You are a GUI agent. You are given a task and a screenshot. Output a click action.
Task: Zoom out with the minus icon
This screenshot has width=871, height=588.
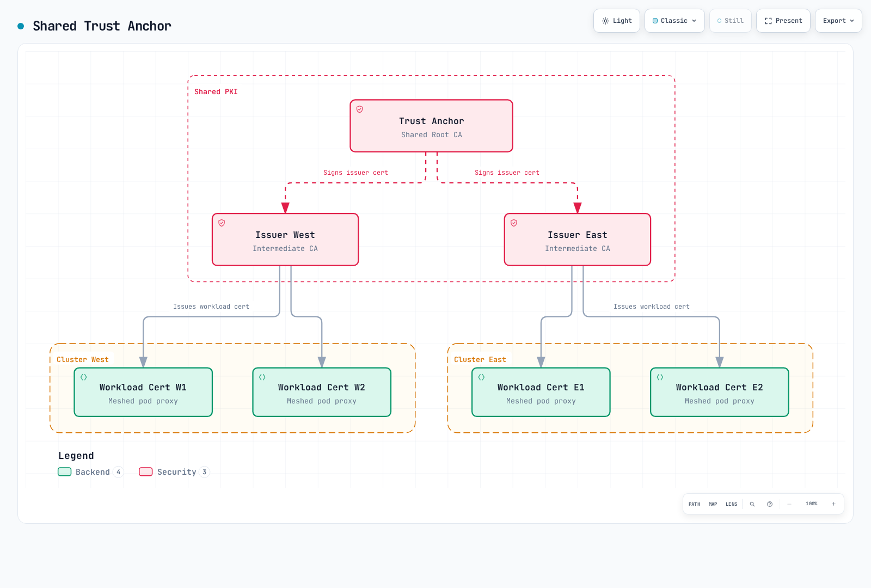click(789, 504)
